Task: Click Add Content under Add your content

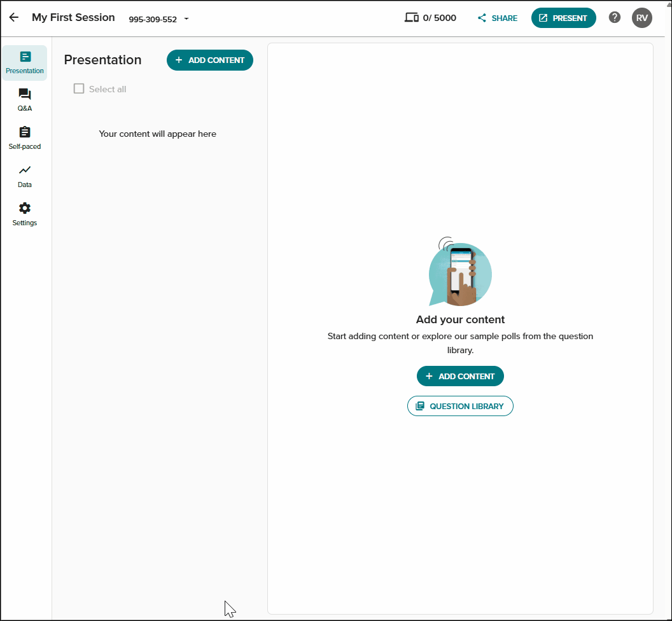Action: pyautogui.click(x=460, y=376)
